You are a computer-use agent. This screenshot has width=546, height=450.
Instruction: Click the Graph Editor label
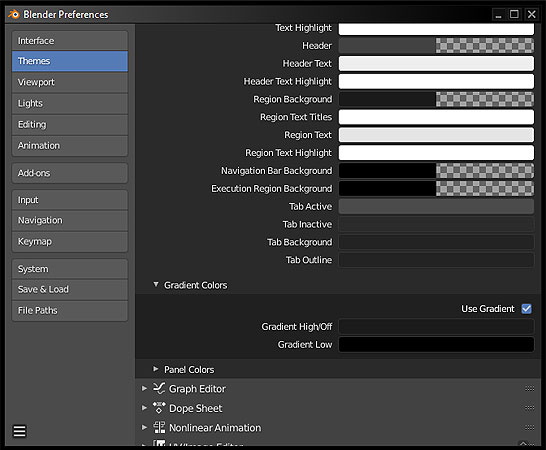click(x=197, y=389)
